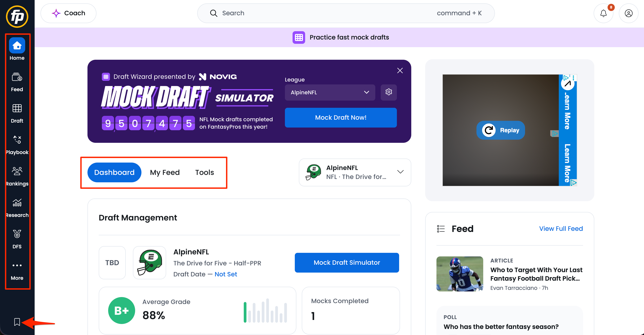Screen dimensions: 644x335
Task: Go to Home in the sidebar
Action: 17,49
